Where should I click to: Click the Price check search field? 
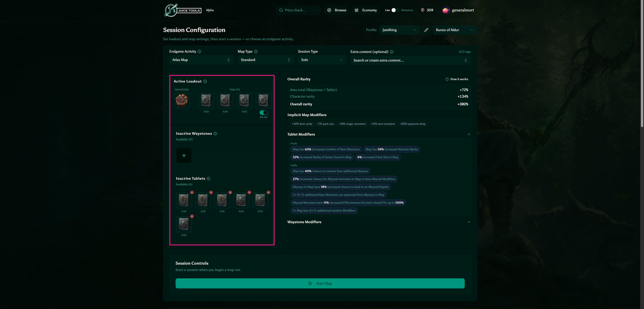point(298,10)
